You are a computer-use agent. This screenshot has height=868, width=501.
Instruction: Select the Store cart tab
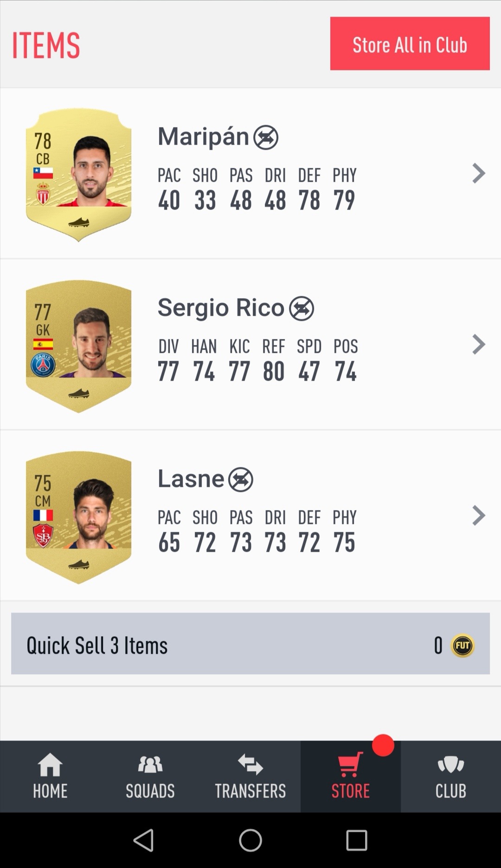tap(351, 776)
